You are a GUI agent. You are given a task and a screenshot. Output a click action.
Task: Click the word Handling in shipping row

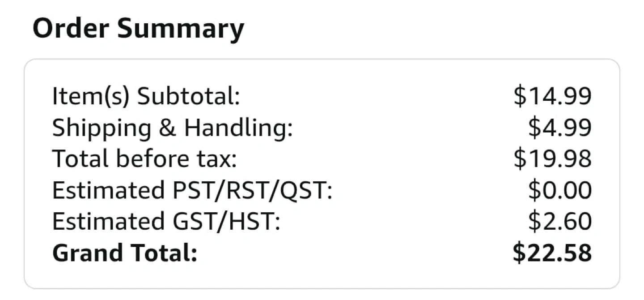tap(238, 128)
